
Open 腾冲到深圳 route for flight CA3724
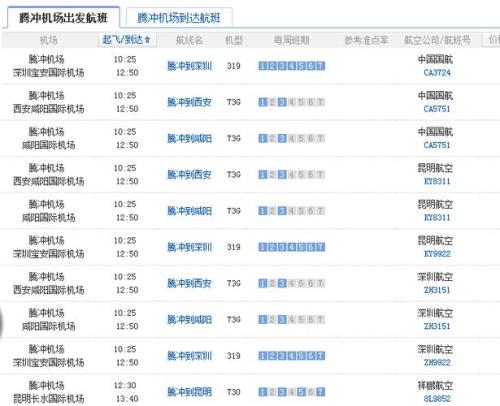[x=189, y=66]
